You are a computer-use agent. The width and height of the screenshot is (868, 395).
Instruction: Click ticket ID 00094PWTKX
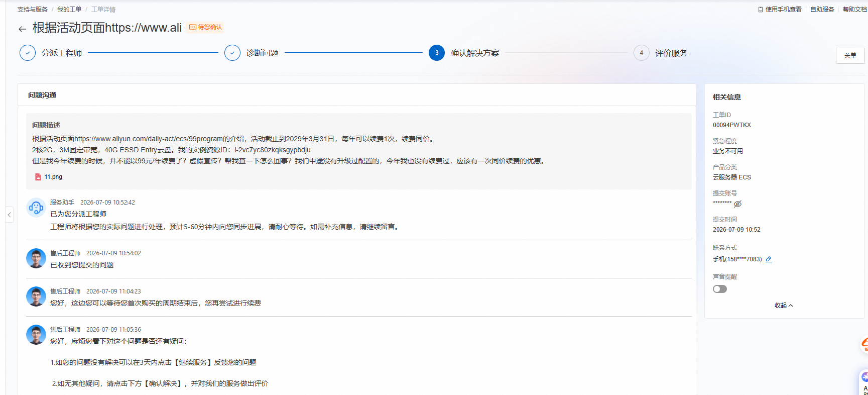[x=732, y=125]
